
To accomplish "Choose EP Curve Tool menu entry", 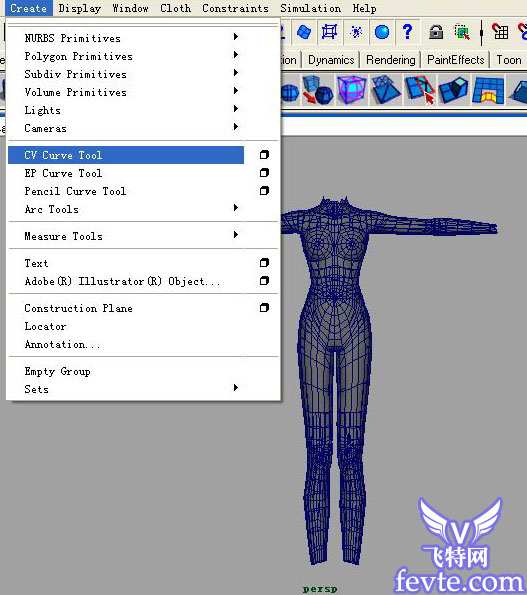I will coord(126,173).
